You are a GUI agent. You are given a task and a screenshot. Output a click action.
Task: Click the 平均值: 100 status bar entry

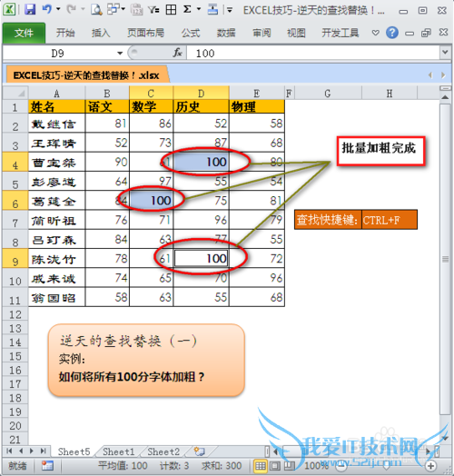pos(123,466)
